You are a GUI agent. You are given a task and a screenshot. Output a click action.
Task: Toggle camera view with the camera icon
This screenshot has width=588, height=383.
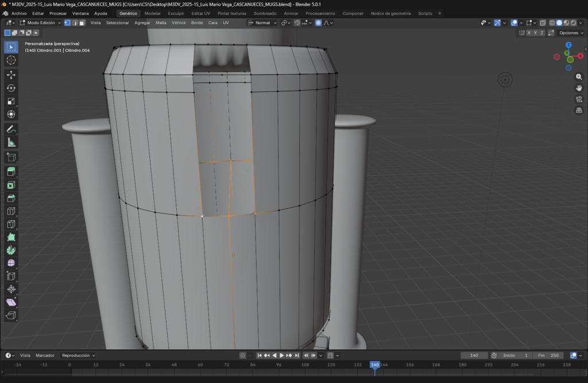tap(579, 99)
